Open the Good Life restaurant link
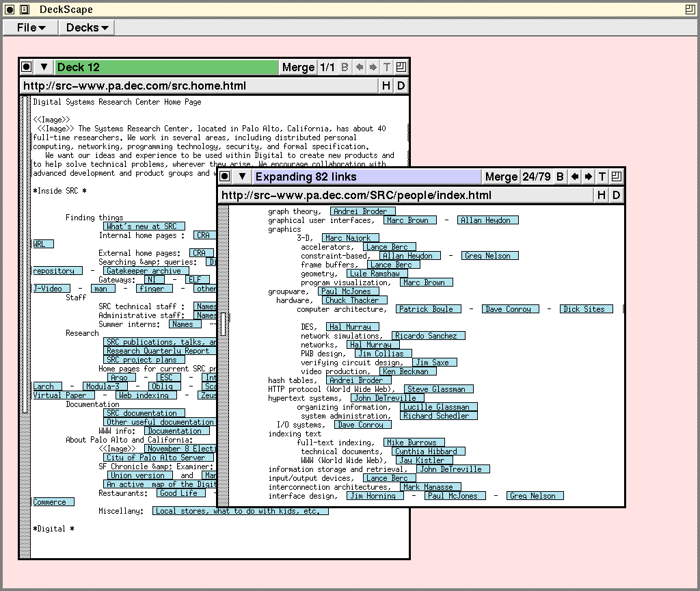This screenshot has width=700, height=591. click(180, 493)
